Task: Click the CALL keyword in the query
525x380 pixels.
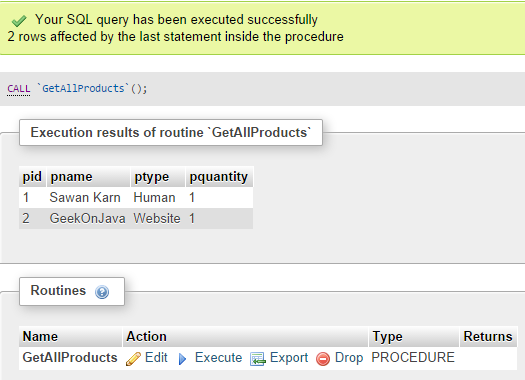Action: (19, 89)
